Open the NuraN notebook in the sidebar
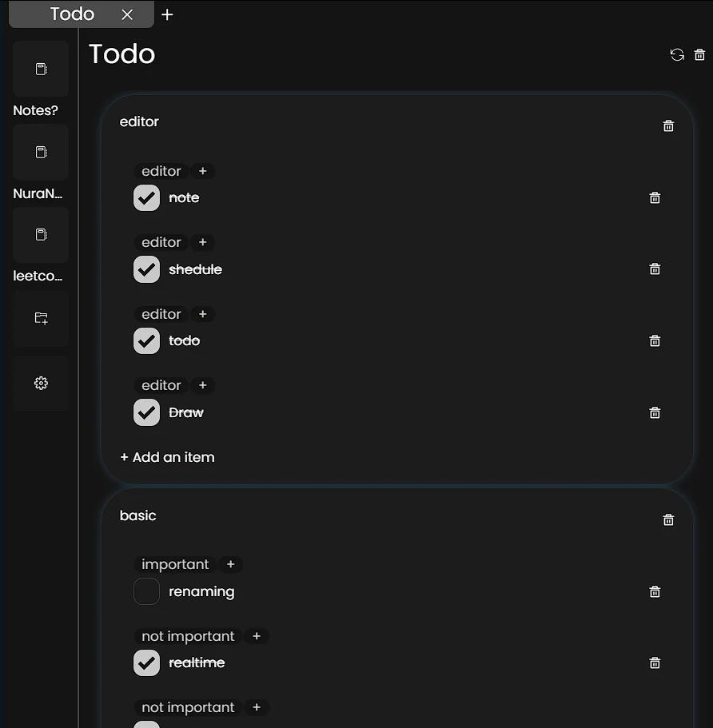This screenshot has width=713, height=728. (x=40, y=152)
